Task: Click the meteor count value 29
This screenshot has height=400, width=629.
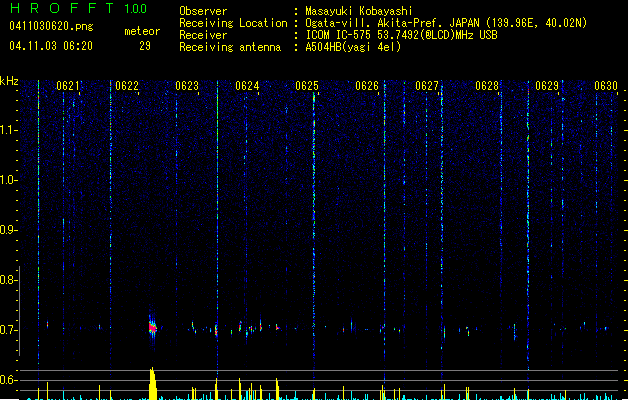Action: pos(145,46)
